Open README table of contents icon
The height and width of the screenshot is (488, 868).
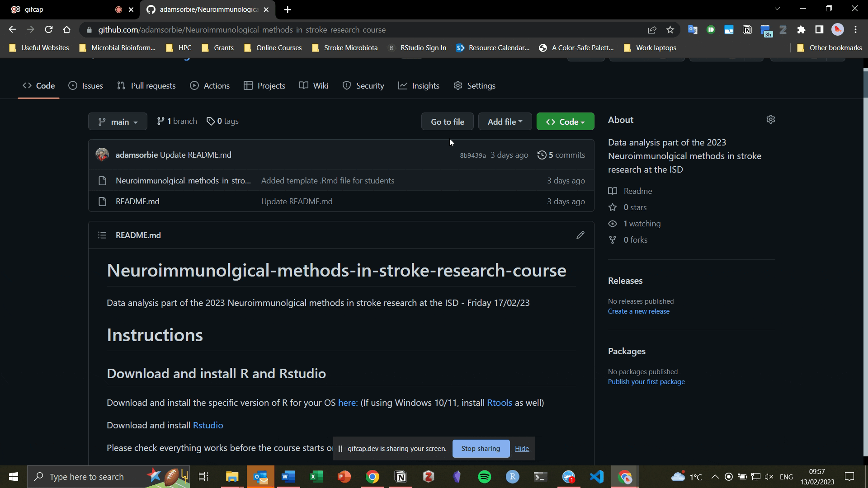[x=102, y=235]
